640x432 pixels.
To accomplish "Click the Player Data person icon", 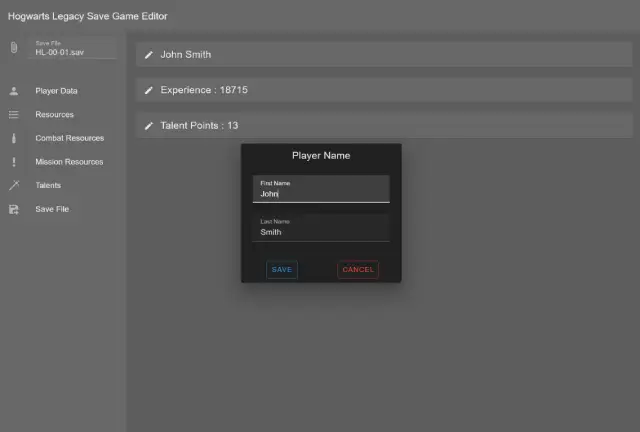I will point(14,91).
